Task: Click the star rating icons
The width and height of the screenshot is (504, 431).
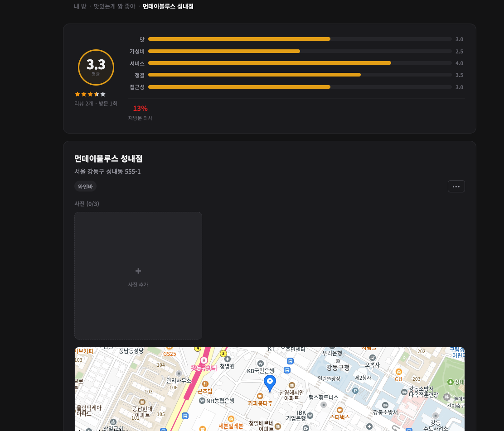Action: point(90,94)
